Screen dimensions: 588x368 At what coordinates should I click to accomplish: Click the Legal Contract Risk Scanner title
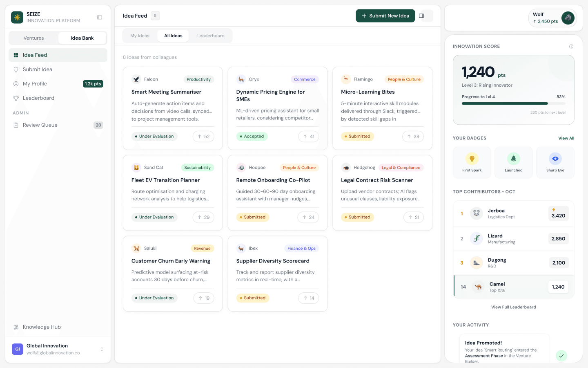377,180
